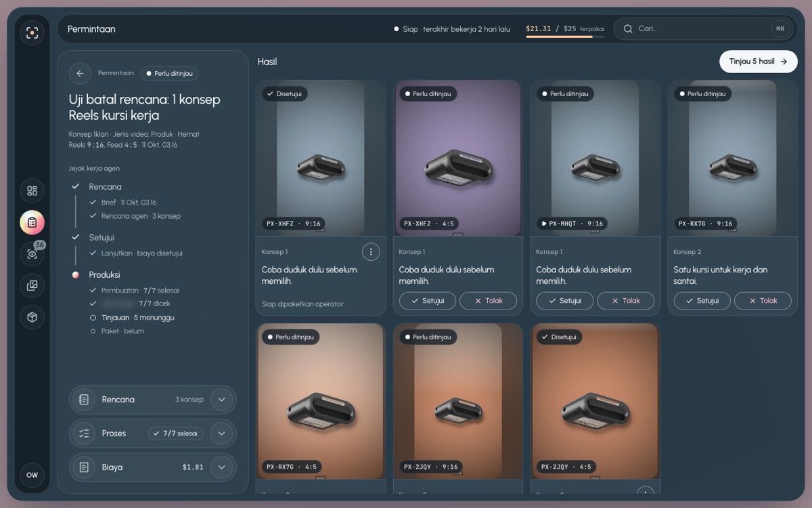Focus the Cari search field
812x508 pixels.
[702, 29]
